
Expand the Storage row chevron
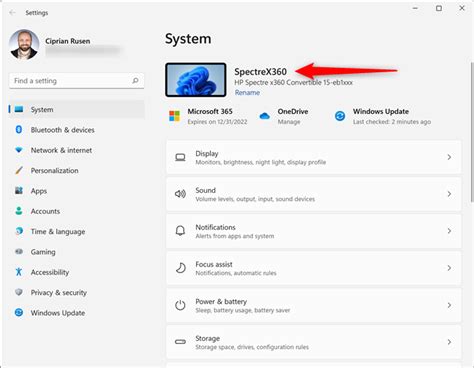449,342
